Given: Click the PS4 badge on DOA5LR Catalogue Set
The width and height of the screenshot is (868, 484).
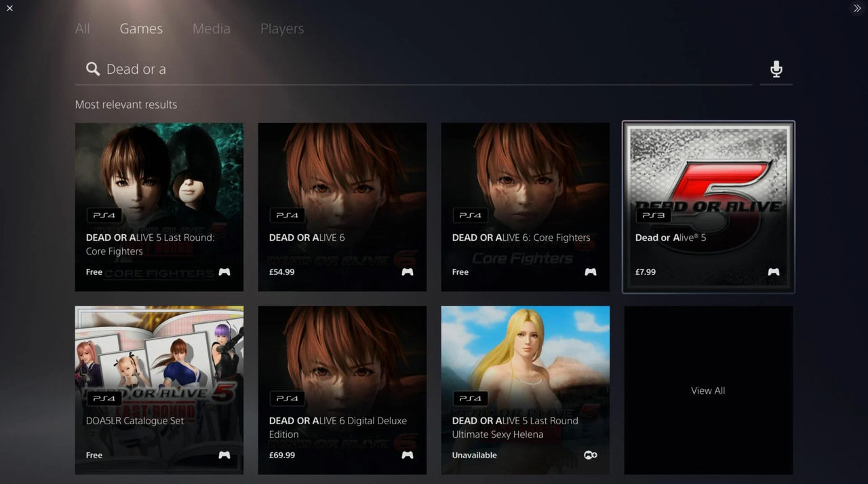Looking at the screenshot, I should pos(104,398).
